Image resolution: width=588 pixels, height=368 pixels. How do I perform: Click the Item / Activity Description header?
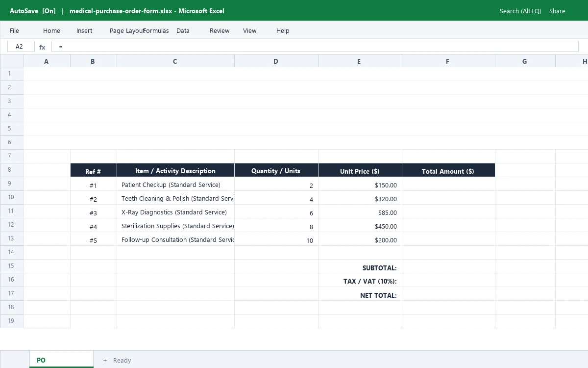[x=175, y=170]
